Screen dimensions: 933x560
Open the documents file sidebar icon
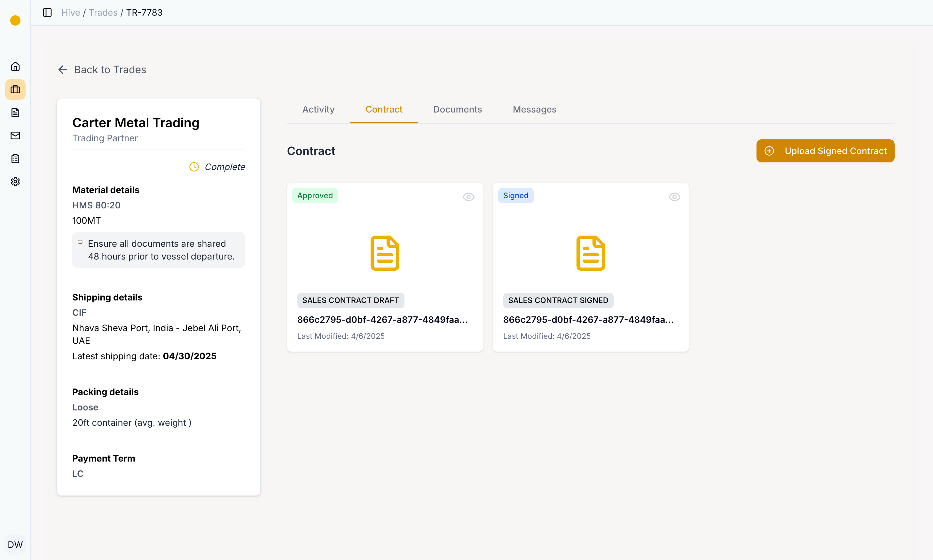15,113
